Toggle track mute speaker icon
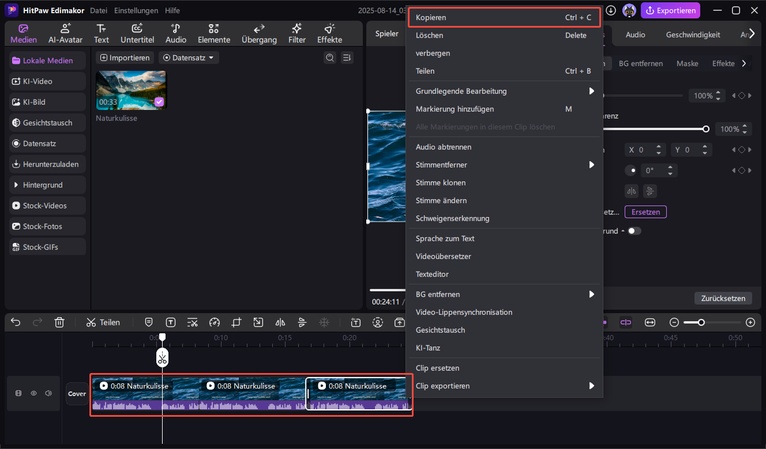The width and height of the screenshot is (766, 449). (x=48, y=393)
